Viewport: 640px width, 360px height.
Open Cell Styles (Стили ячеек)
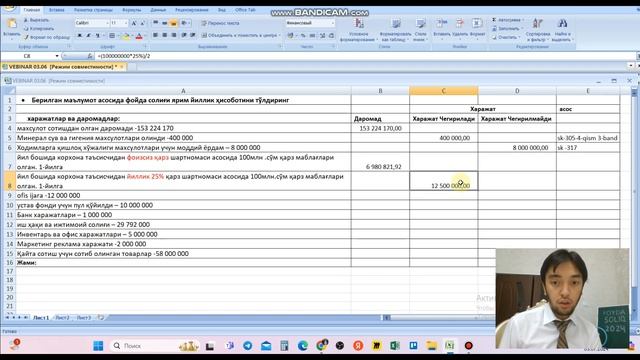pyautogui.click(x=420, y=30)
